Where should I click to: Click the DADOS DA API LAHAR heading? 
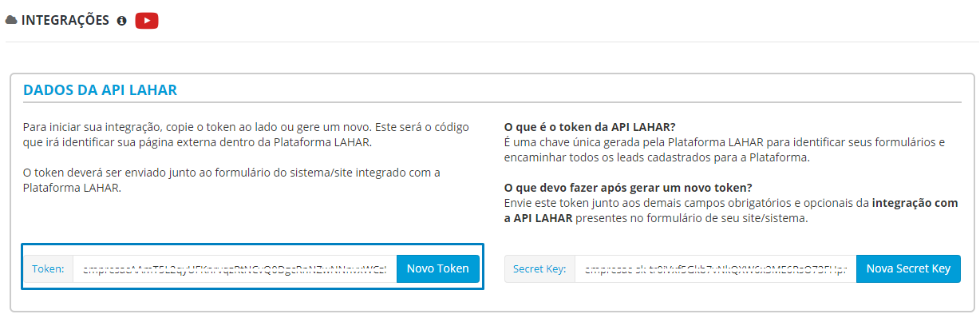[x=100, y=90]
